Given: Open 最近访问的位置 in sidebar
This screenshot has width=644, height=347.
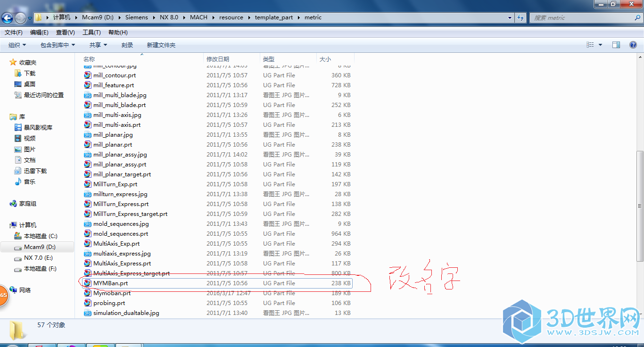Looking at the screenshot, I should tap(44, 95).
